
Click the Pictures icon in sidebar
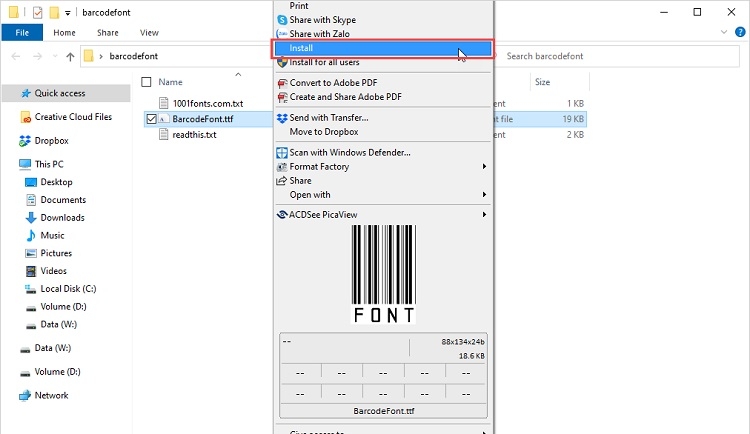pos(31,253)
